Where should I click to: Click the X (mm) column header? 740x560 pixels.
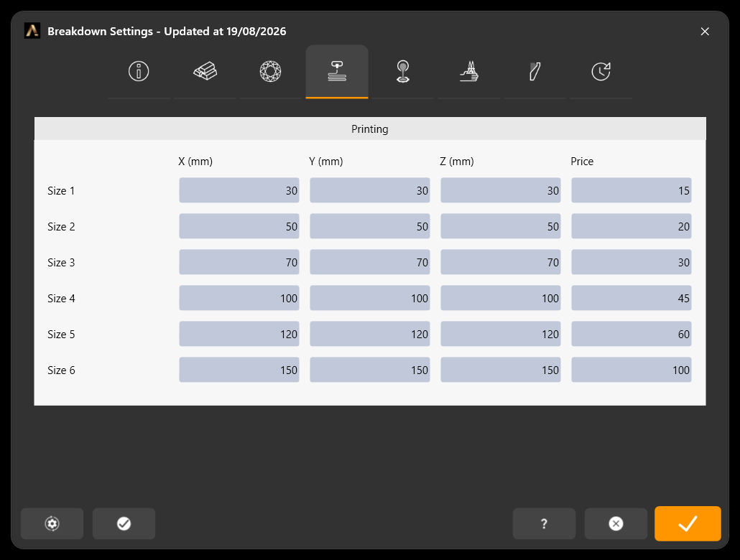[x=195, y=162]
